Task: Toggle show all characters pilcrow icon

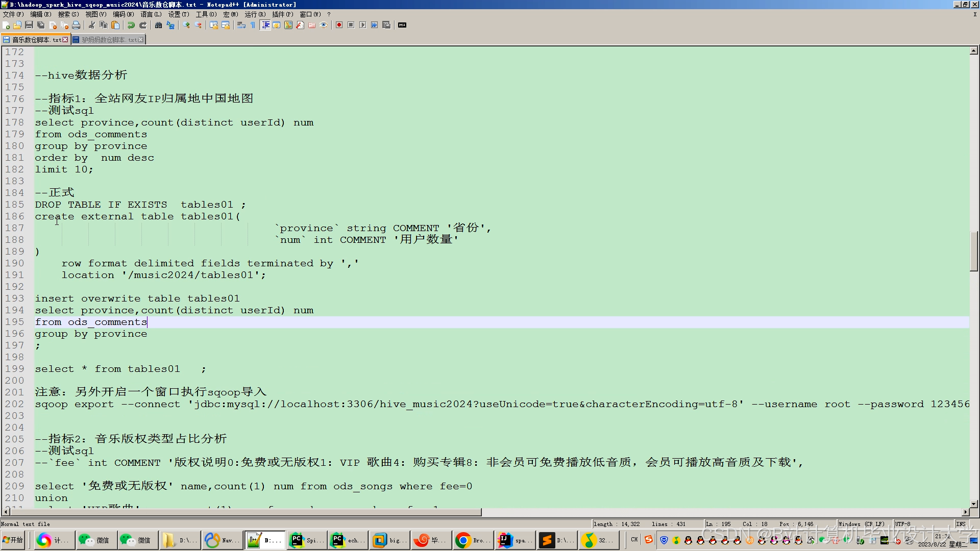Action: point(253,25)
